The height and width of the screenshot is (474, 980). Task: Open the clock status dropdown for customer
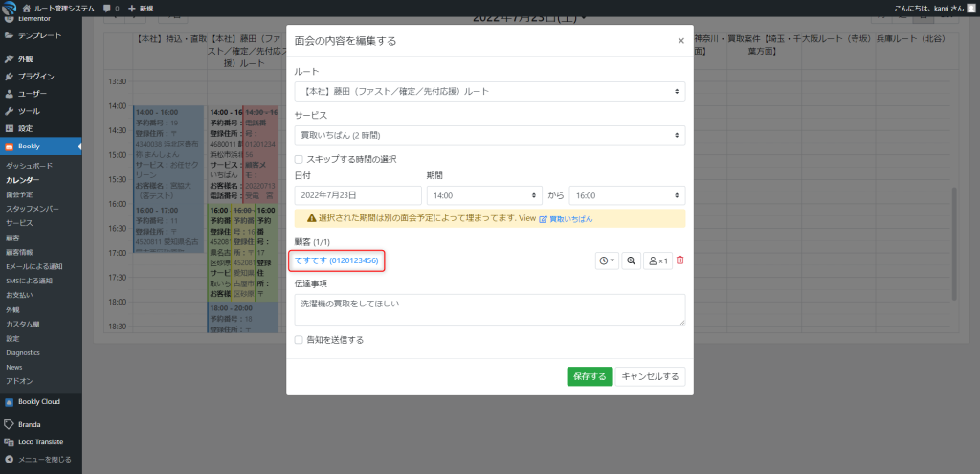click(607, 260)
